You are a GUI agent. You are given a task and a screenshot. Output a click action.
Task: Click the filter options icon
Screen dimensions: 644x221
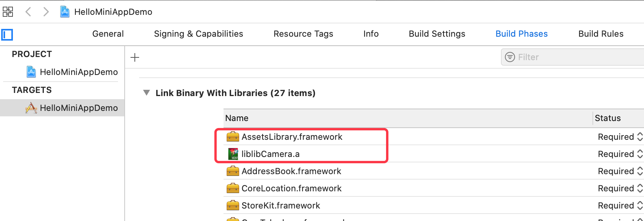tap(510, 57)
